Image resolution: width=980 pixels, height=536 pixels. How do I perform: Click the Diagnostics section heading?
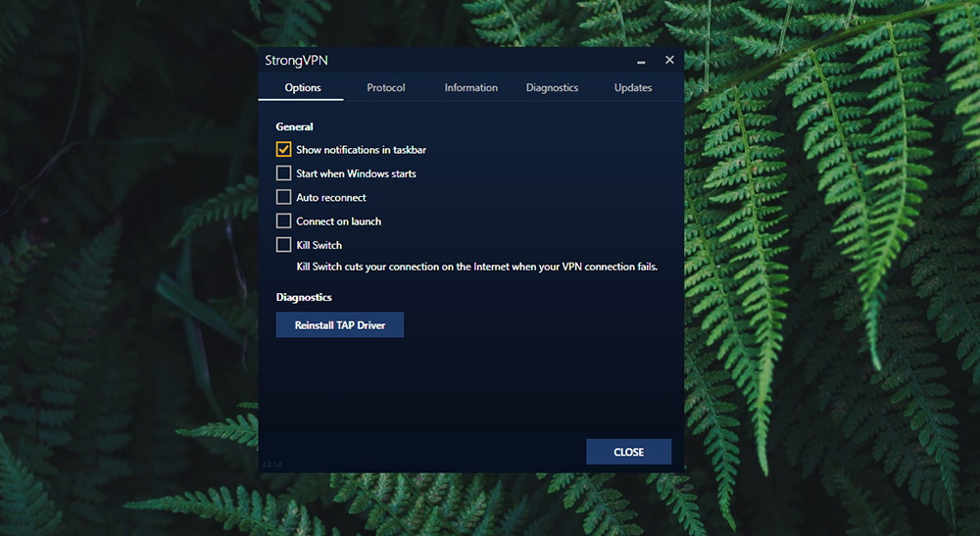[x=304, y=297]
